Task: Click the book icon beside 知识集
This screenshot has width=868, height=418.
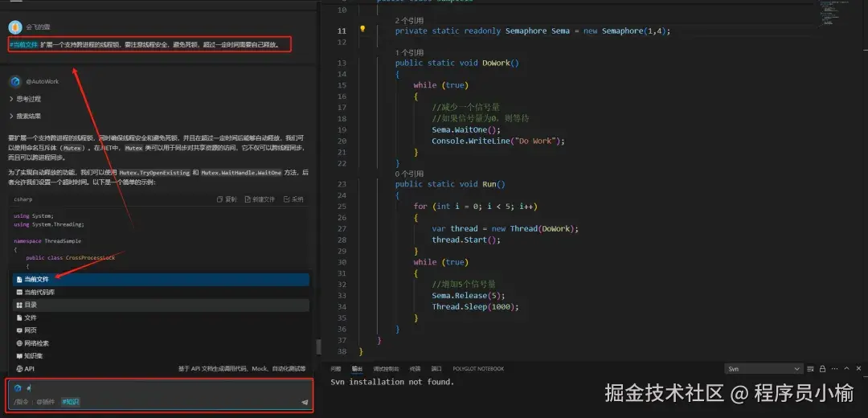Action: tap(19, 356)
